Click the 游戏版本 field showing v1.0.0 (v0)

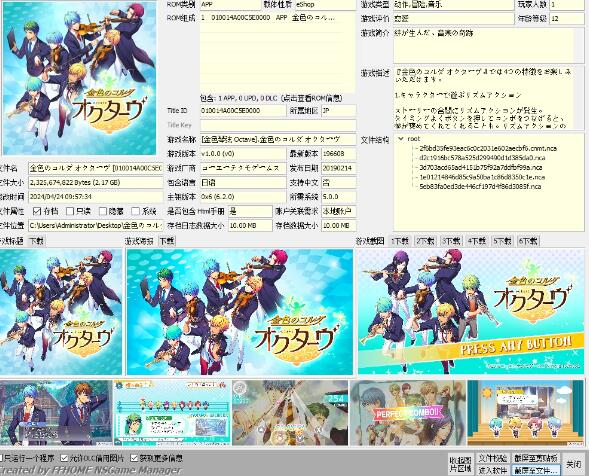[243, 154]
